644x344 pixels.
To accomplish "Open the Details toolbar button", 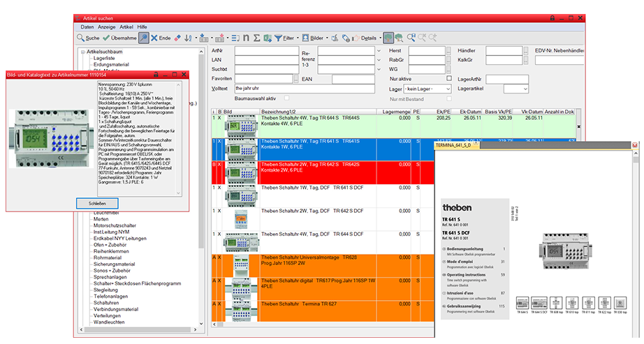I will 365,38.
